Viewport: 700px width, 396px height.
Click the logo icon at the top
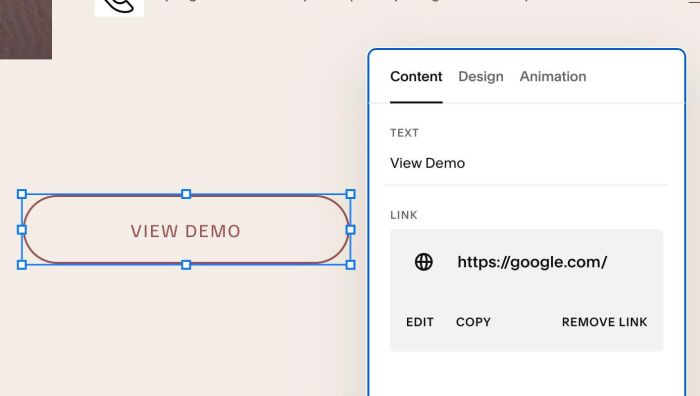point(119,7)
